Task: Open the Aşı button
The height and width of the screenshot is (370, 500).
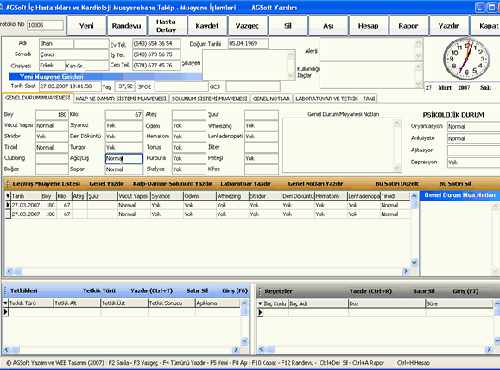Action: click(328, 26)
